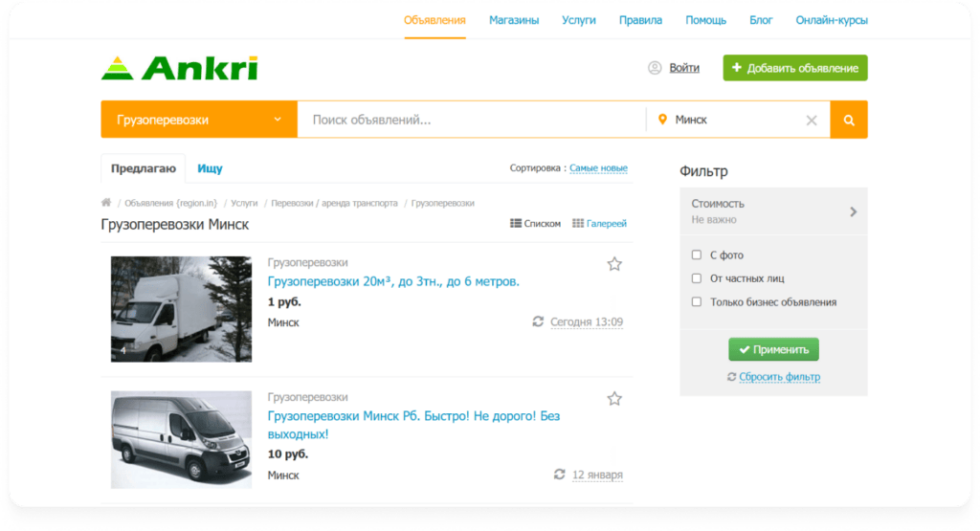Open the Магазины nav item

coord(514,20)
